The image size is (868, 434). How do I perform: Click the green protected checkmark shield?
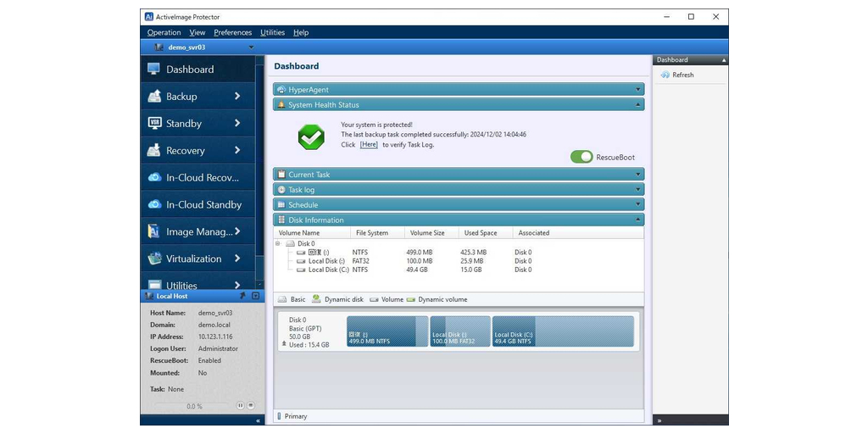311,136
